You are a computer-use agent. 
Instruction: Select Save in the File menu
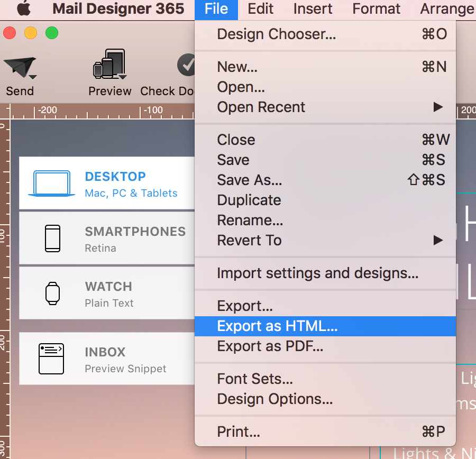click(x=325, y=160)
